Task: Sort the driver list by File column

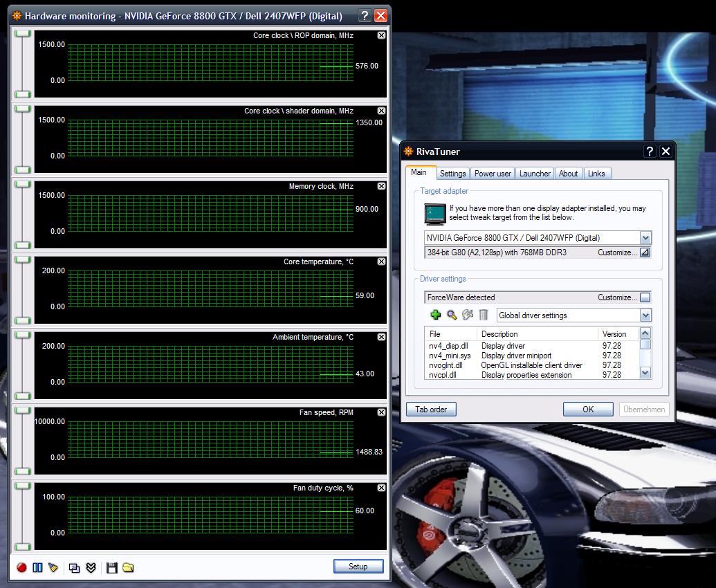Action: pyautogui.click(x=450, y=334)
